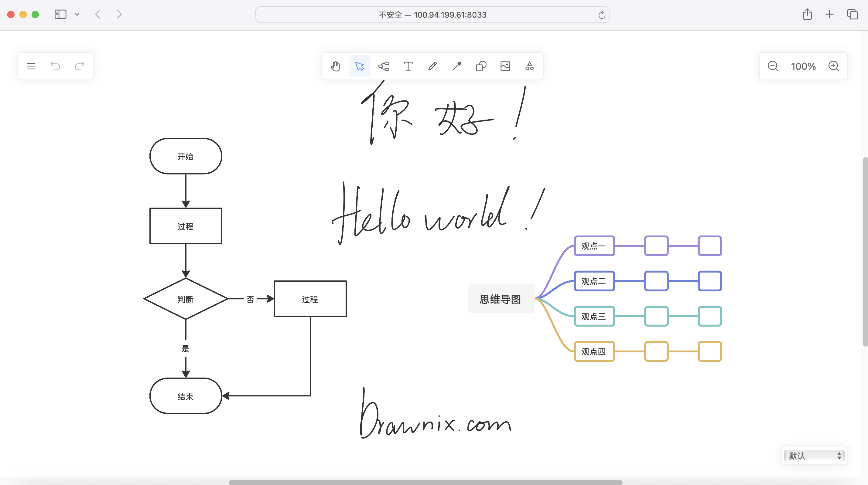Zoom in the canvas
This screenshot has height=485, width=868.
[x=834, y=66]
